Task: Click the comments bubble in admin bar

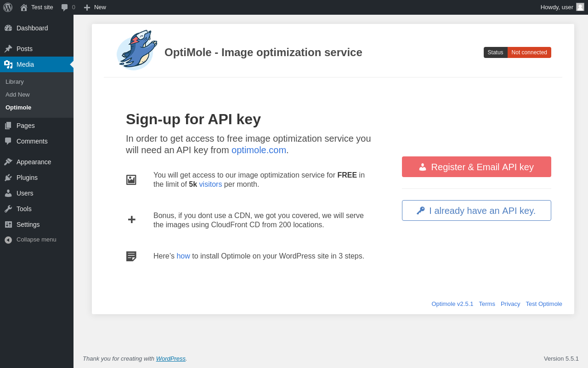Action: click(65, 7)
